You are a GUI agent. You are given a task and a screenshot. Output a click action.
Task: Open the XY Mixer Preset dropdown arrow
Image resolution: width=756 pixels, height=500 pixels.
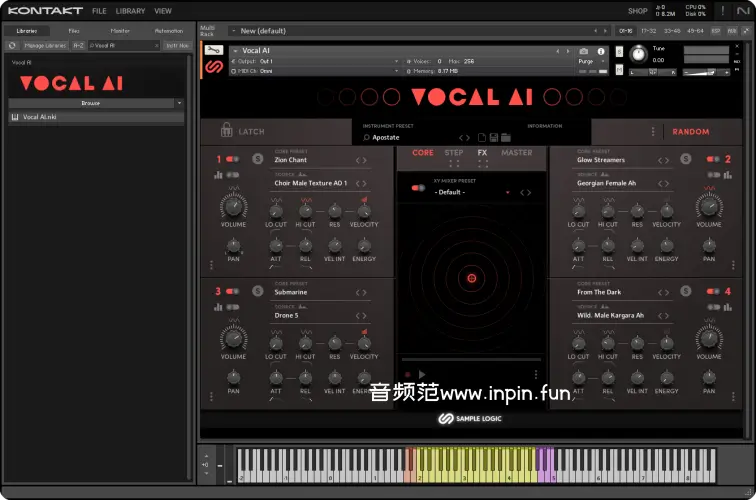click(508, 192)
